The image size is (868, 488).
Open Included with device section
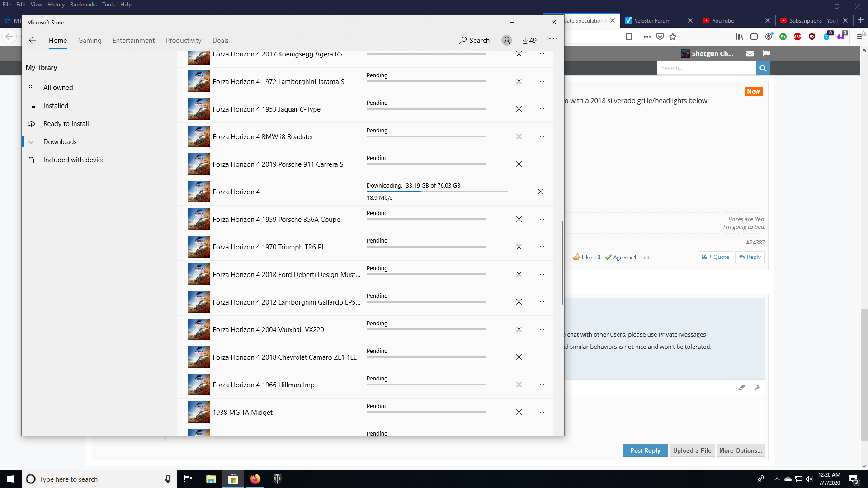(x=99, y=160)
